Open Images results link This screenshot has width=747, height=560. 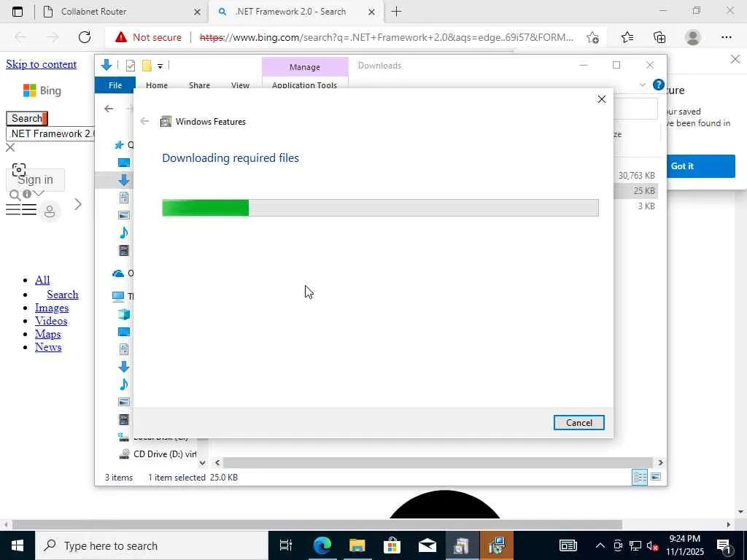(52, 308)
